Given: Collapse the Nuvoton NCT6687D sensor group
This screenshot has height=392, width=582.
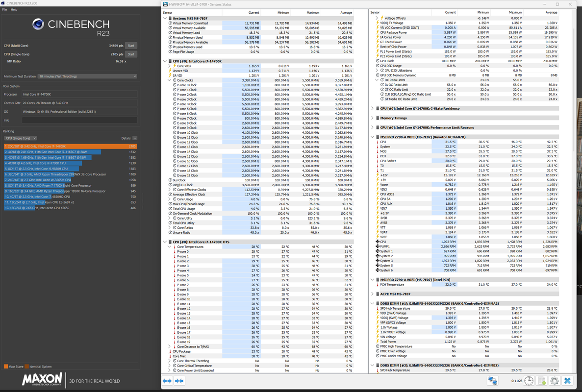Looking at the screenshot, I should 373,137.
